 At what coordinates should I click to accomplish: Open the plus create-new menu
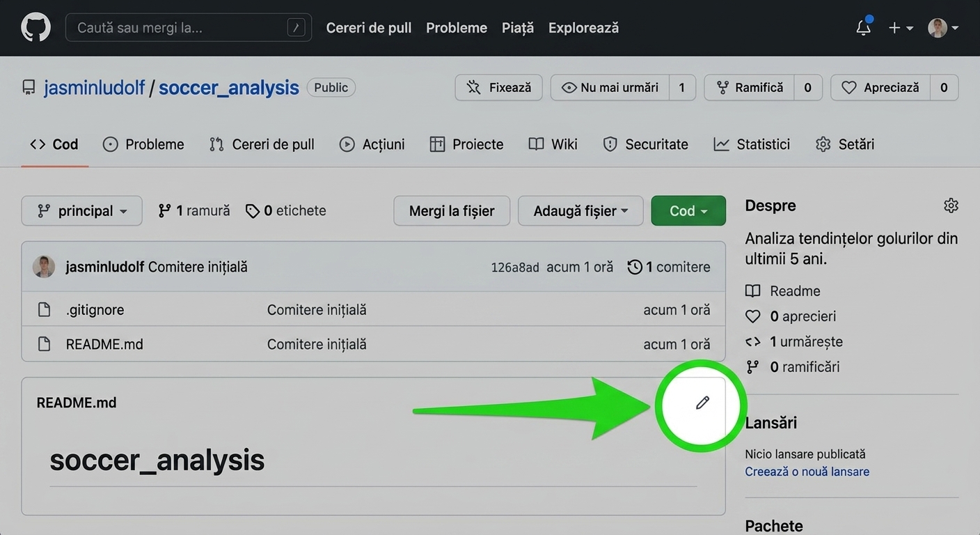(x=901, y=28)
